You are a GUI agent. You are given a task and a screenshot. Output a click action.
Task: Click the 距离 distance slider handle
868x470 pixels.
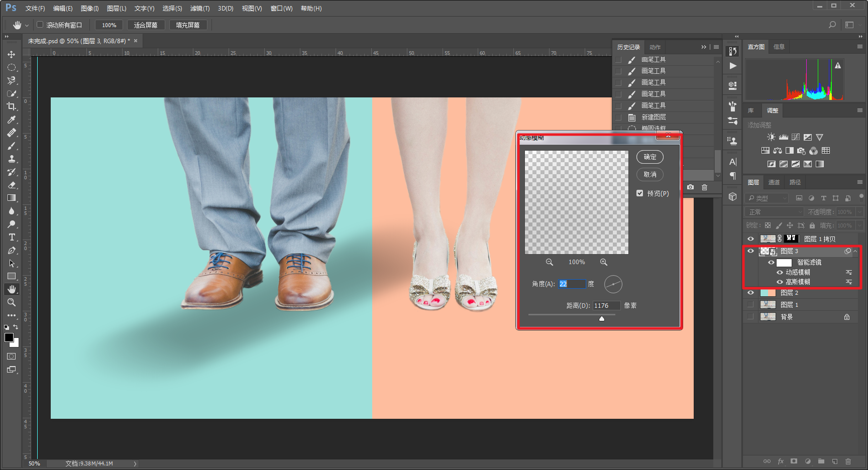602,318
